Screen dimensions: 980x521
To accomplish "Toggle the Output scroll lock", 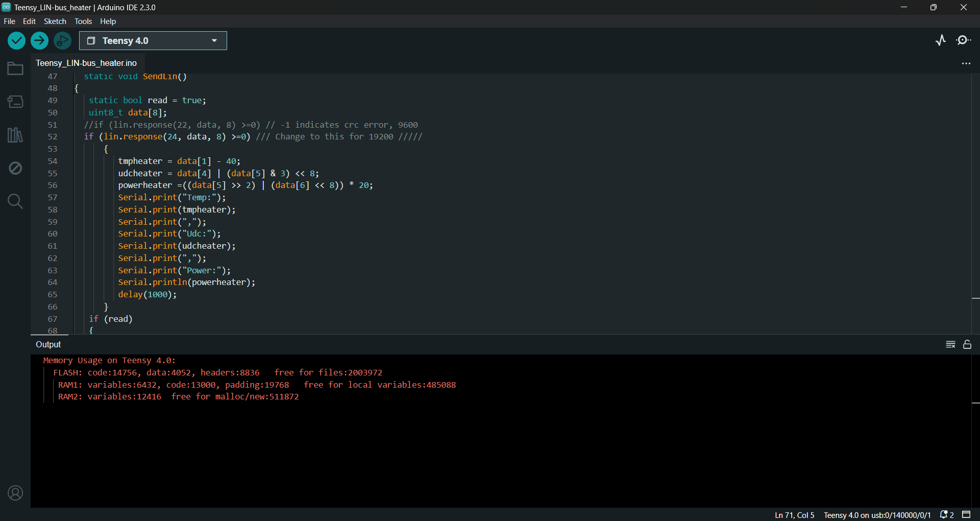I will tap(967, 345).
